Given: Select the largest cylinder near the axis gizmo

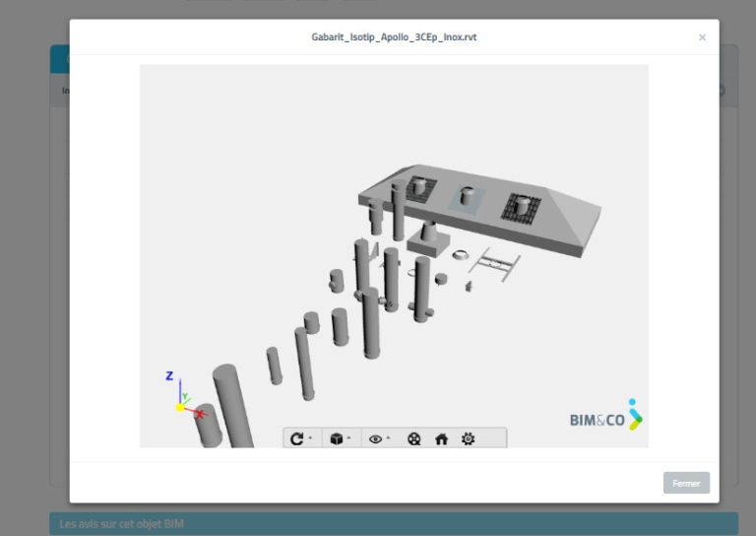Looking at the screenshot, I should coord(232,405).
